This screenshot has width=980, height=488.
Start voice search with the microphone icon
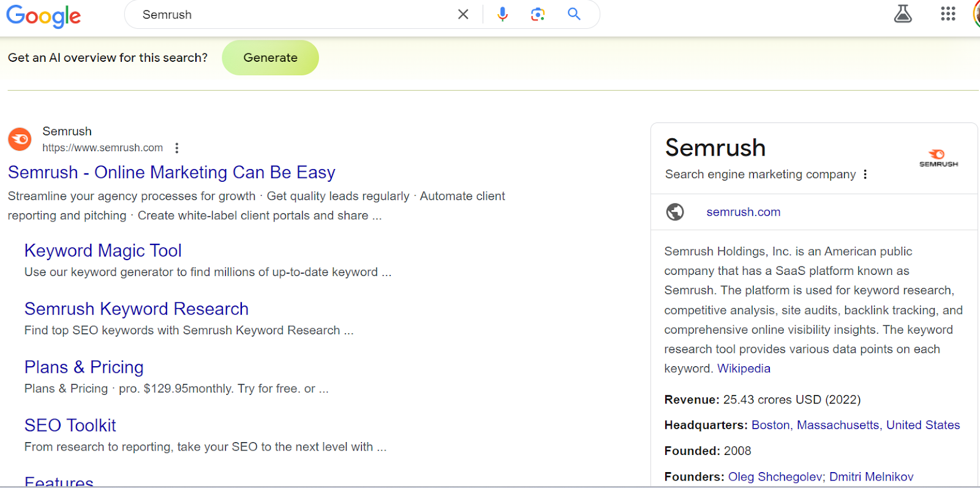[x=502, y=14]
